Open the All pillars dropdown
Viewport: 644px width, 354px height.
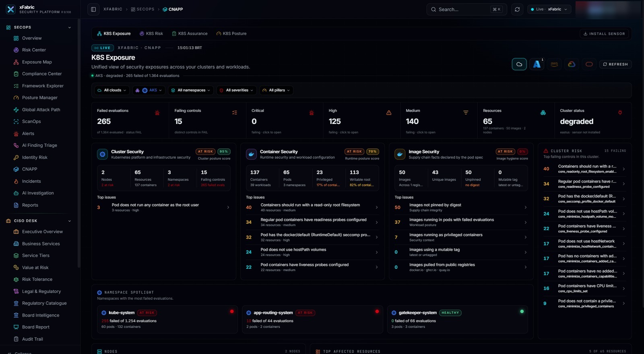coord(276,90)
